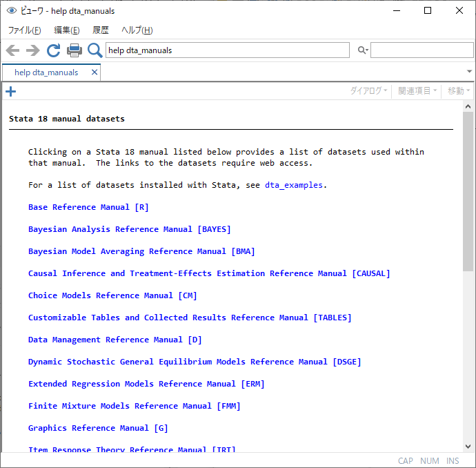Click the empty search input field
This screenshot has width=476, height=468.
point(422,50)
